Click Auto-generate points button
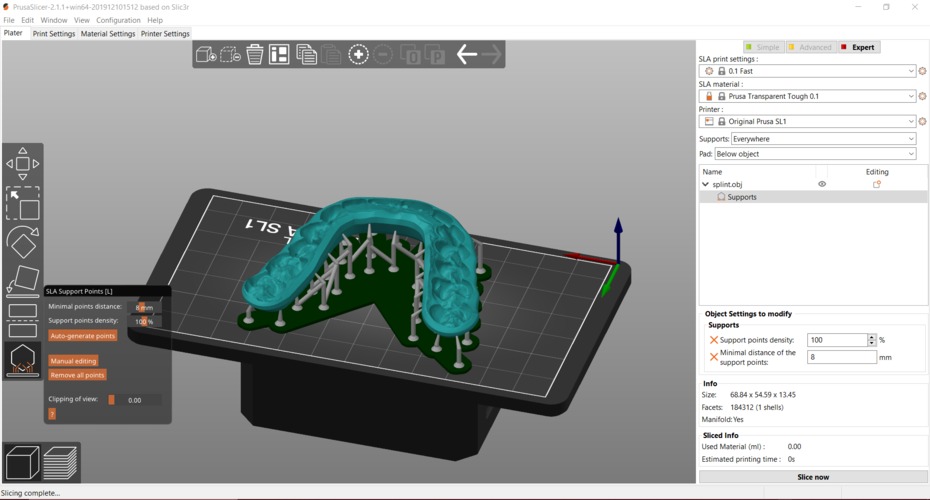The height and width of the screenshot is (500, 930). coord(82,336)
